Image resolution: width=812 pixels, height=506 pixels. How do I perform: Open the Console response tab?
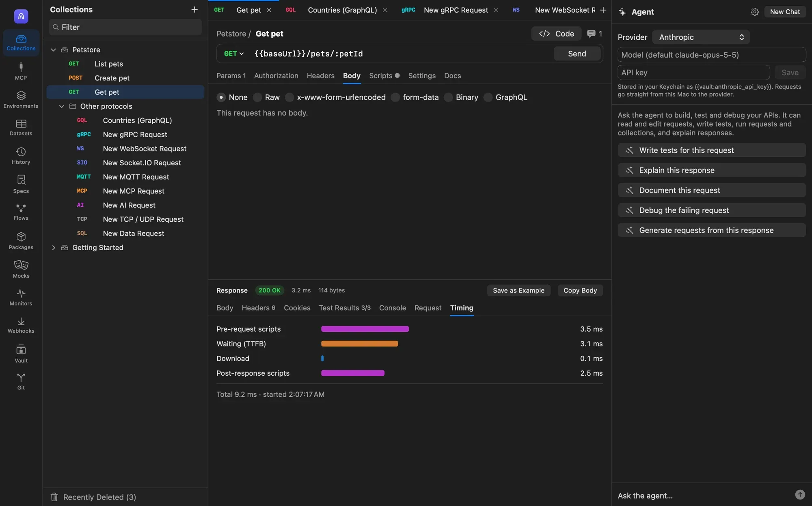392,308
